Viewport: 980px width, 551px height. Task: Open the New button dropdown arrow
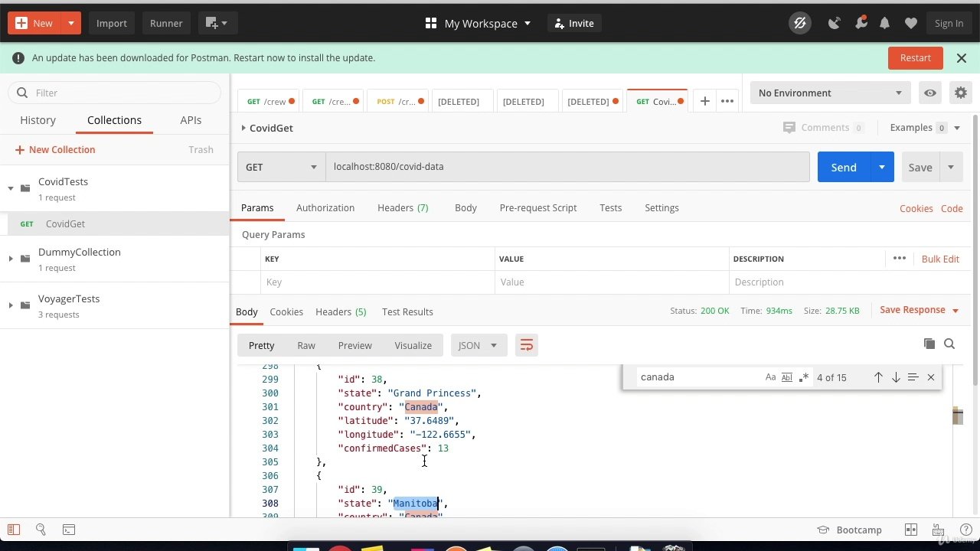70,23
